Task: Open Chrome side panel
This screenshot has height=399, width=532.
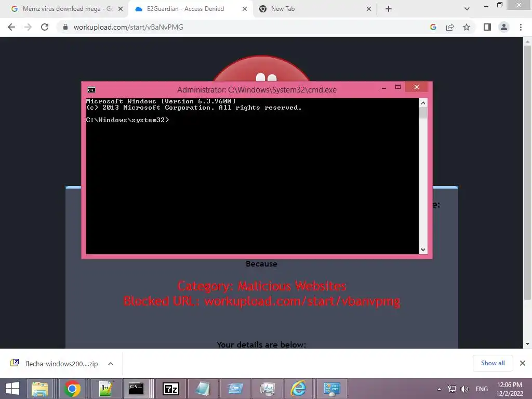Action: pos(487,27)
